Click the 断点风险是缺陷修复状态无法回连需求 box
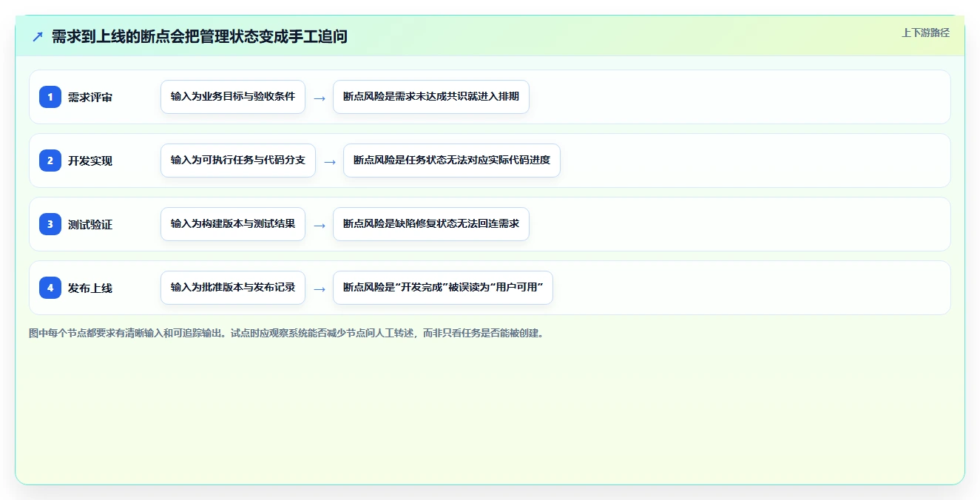The image size is (980, 500). tap(431, 224)
